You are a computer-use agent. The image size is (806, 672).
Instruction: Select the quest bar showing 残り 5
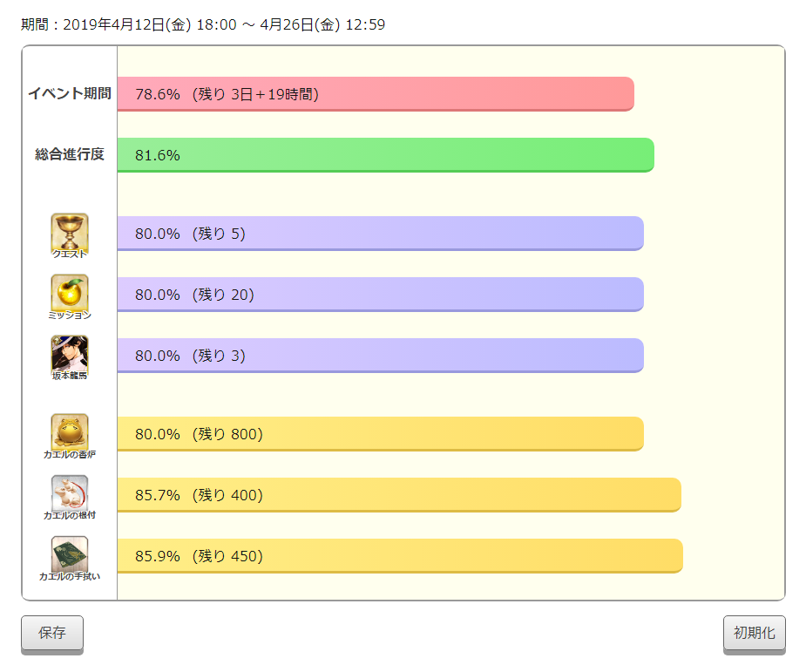pos(381,234)
